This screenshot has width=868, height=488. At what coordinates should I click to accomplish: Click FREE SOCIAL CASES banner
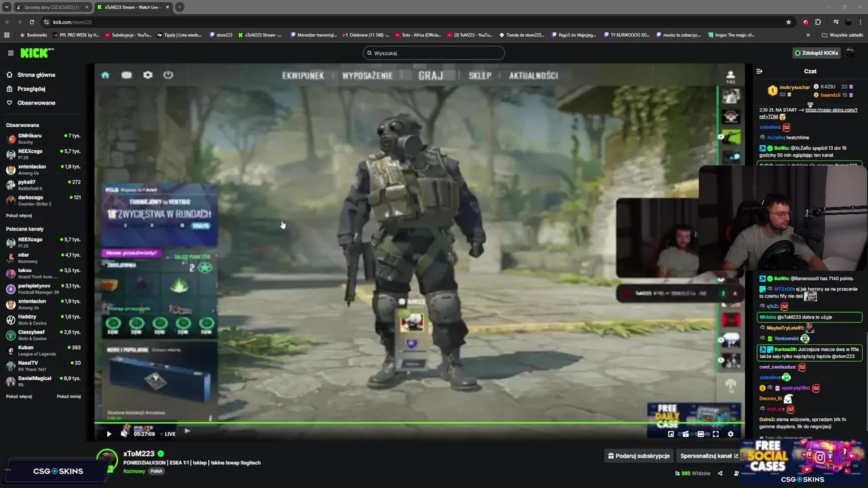802,461
